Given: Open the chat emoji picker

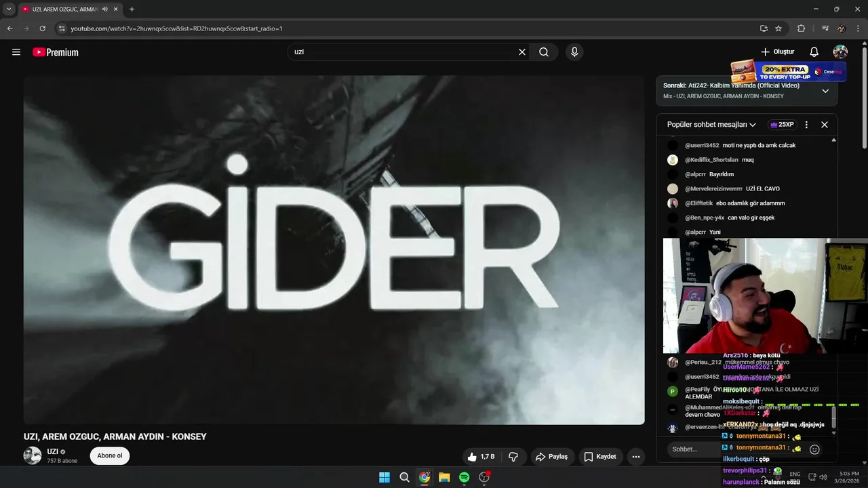Looking at the screenshot, I should [815, 449].
